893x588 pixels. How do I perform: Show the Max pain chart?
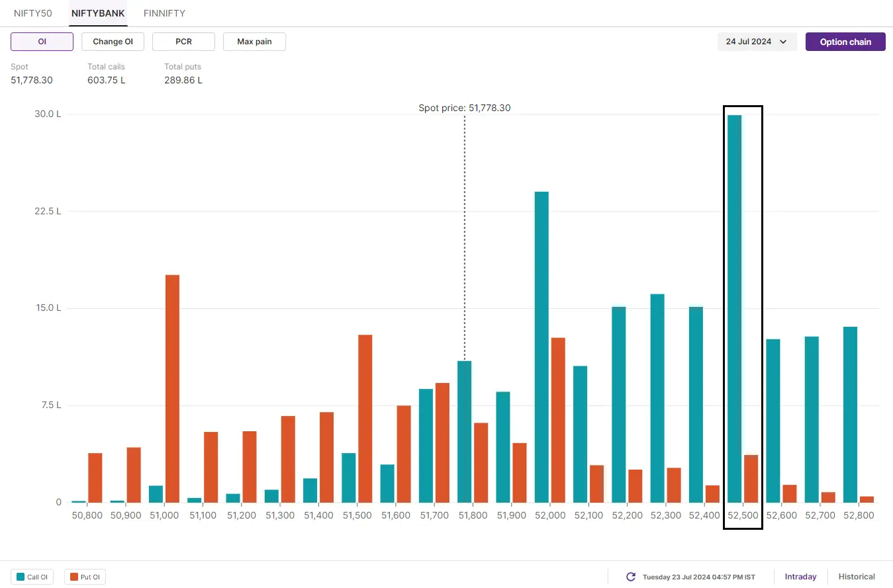(254, 42)
